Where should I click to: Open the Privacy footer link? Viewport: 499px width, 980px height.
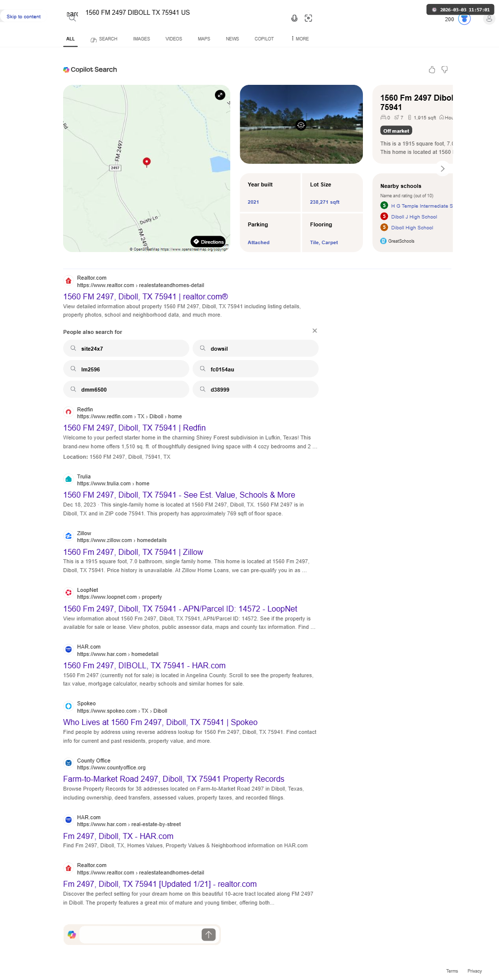475,971
